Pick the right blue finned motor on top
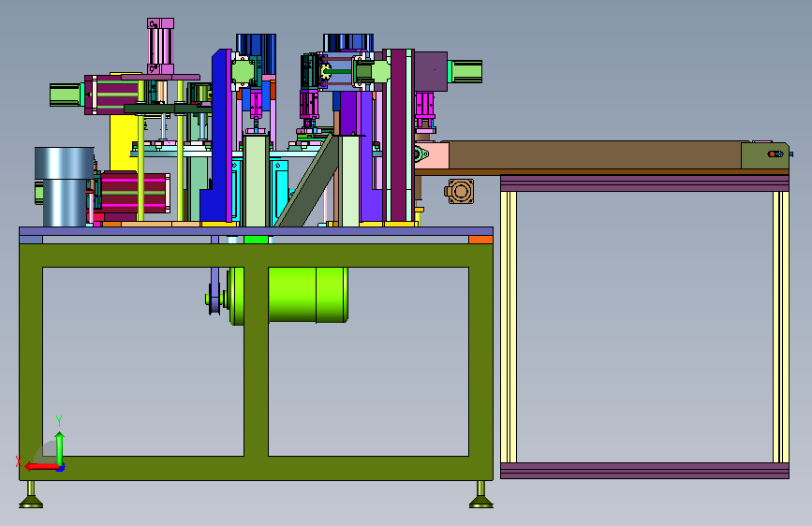812x526 pixels. [348, 43]
